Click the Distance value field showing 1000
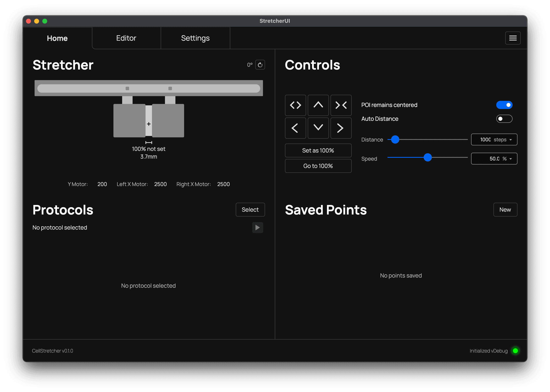Viewport: 550px width, 392px height. tap(485, 139)
